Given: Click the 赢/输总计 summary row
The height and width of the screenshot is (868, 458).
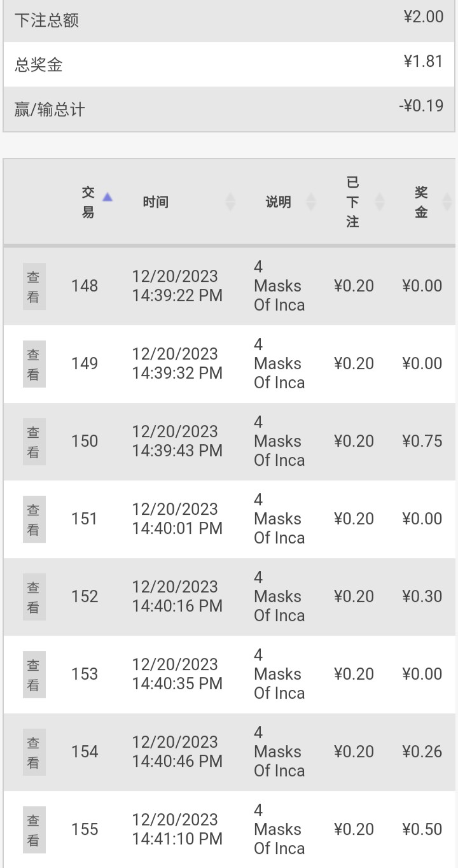Looking at the screenshot, I should 229,109.
